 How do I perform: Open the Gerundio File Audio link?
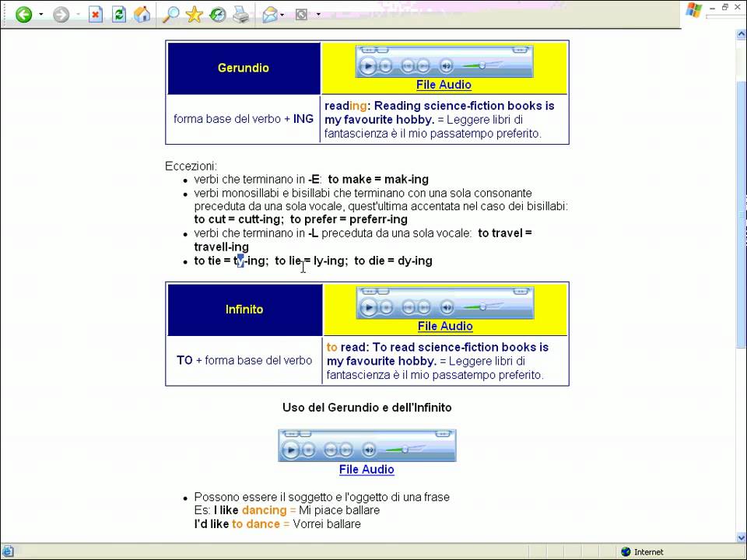pos(444,85)
